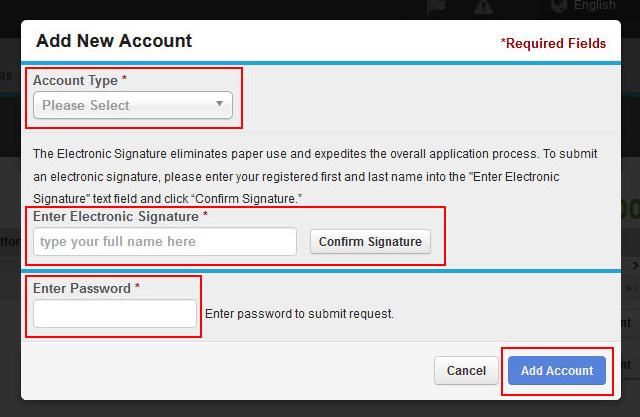Open the Account Type dropdown
This screenshot has width=640, height=417.
coord(133,105)
